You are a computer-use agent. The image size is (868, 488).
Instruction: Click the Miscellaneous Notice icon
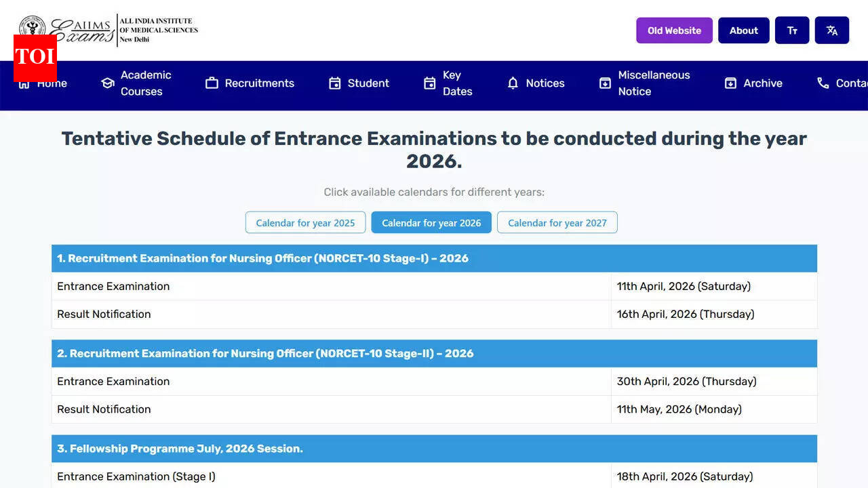pos(605,83)
